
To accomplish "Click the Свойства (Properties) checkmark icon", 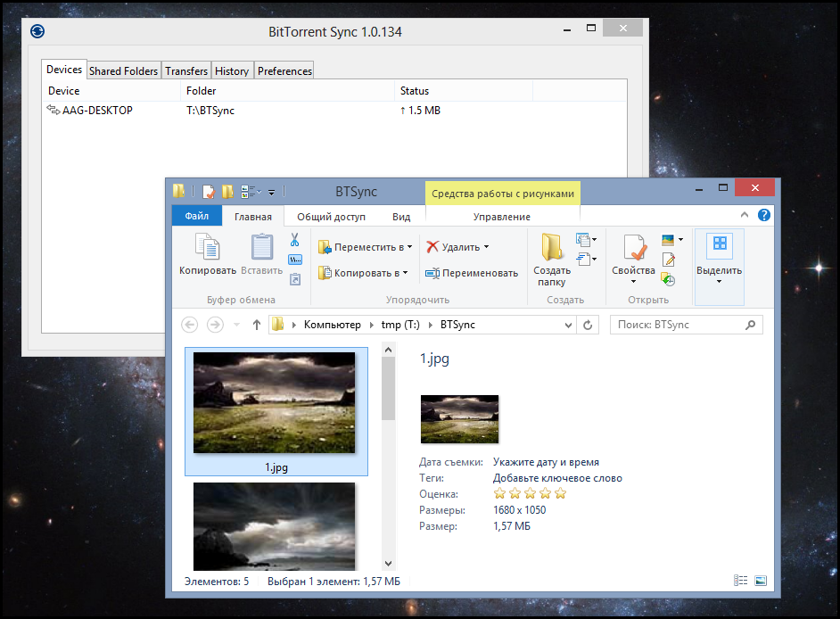I will pyautogui.click(x=634, y=249).
